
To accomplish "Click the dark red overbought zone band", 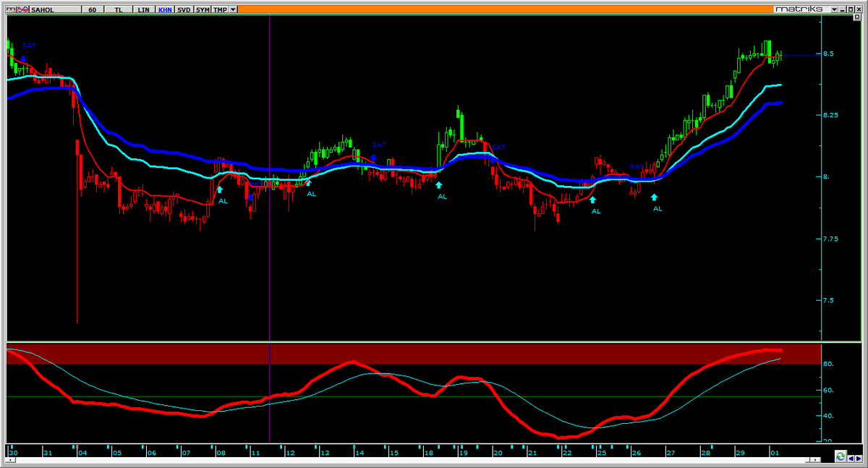I will (x=414, y=354).
